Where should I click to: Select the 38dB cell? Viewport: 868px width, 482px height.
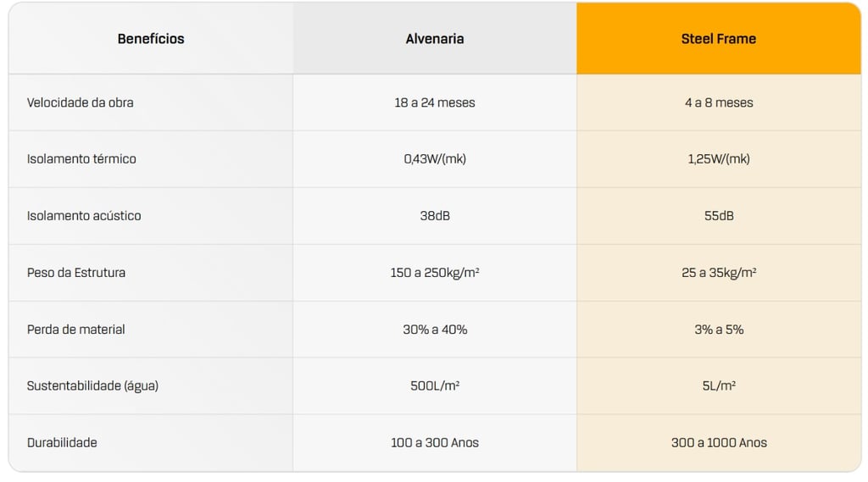pyautogui.click(x=435, y=216)
